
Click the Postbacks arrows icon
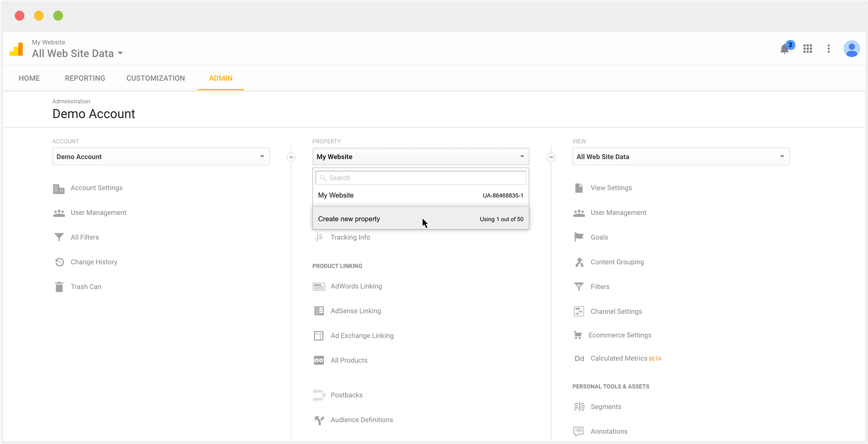pyautogui.click(x=319, y=395)
